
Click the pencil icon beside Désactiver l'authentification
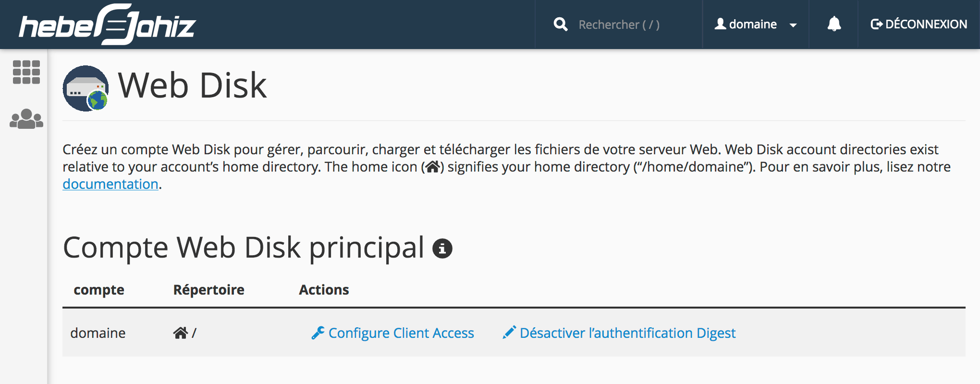coord(509,333)
